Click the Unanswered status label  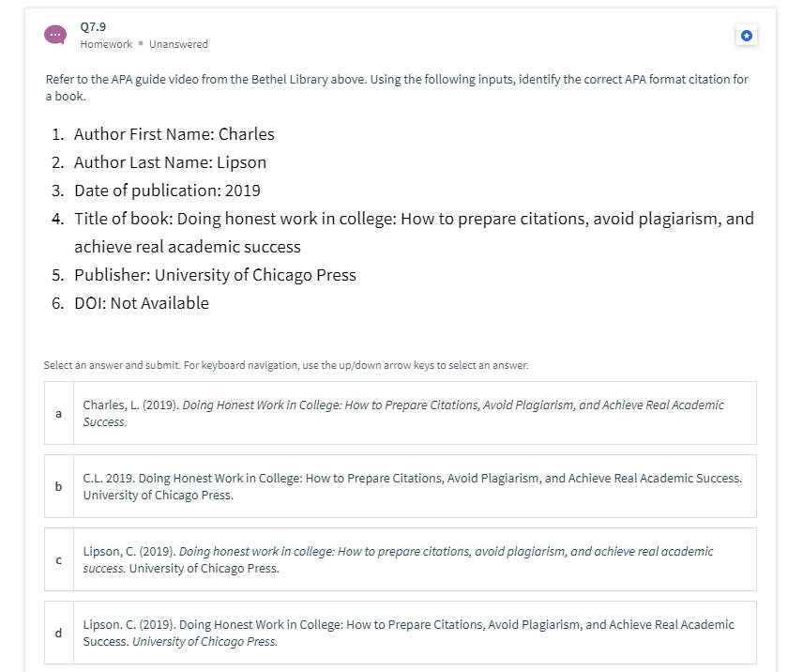click(178, 44)
